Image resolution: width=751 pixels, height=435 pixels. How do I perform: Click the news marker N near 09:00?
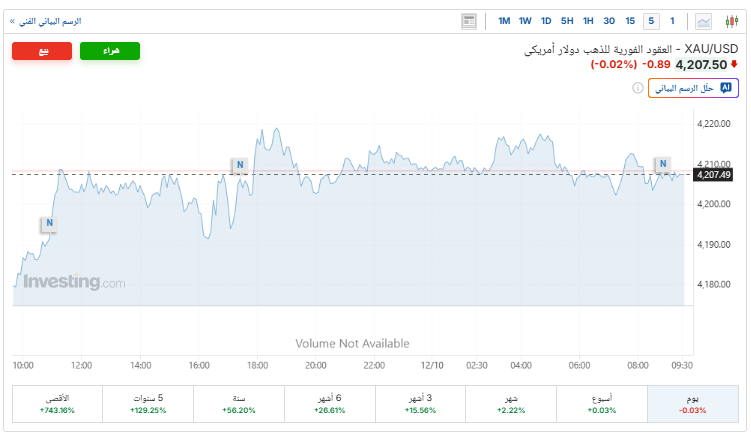tap(661, 164)
